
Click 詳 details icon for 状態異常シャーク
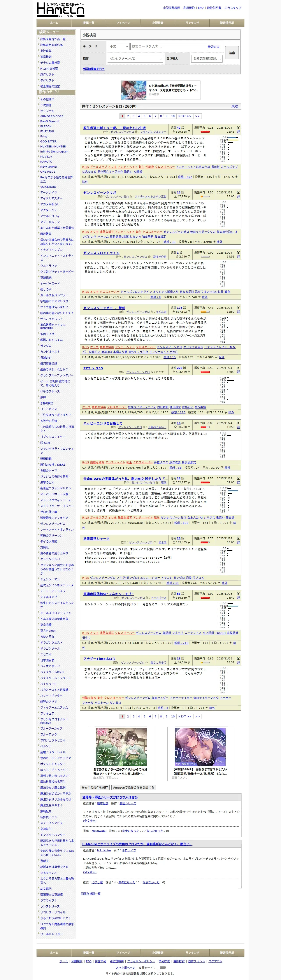coord(238,542)
